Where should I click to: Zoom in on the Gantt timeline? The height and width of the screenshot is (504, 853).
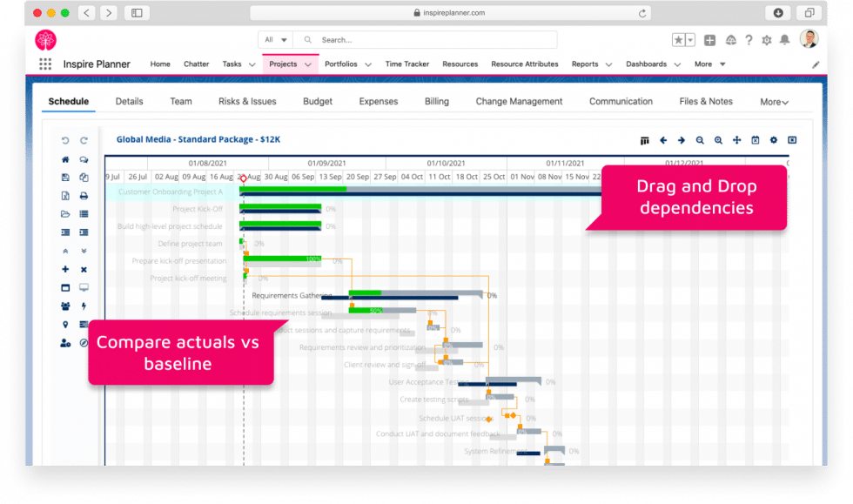pyautogui.click(x=718, y=140)
